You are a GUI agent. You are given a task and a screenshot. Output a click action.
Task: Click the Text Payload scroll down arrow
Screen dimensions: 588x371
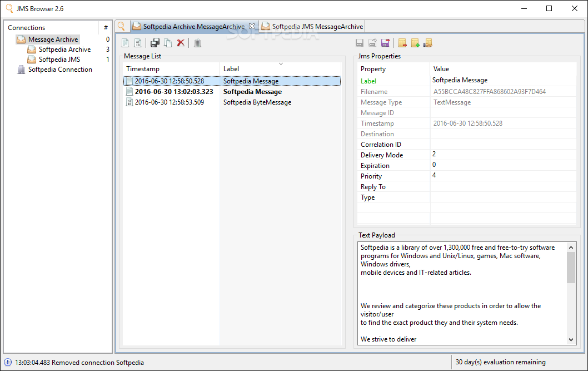(571, 339)
